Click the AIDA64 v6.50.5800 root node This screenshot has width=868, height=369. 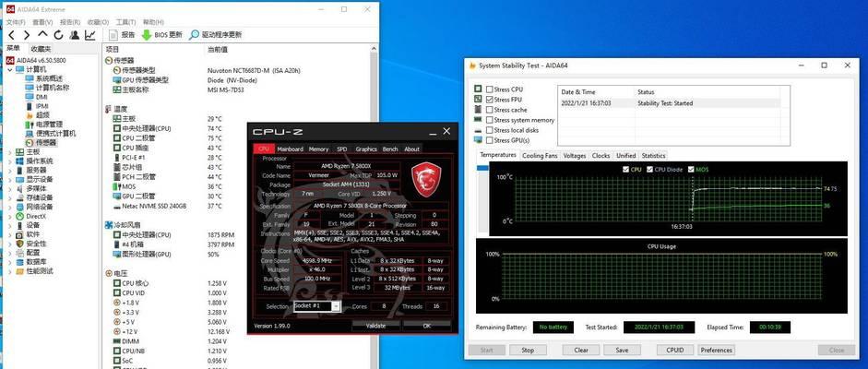(x=36, y=60)
